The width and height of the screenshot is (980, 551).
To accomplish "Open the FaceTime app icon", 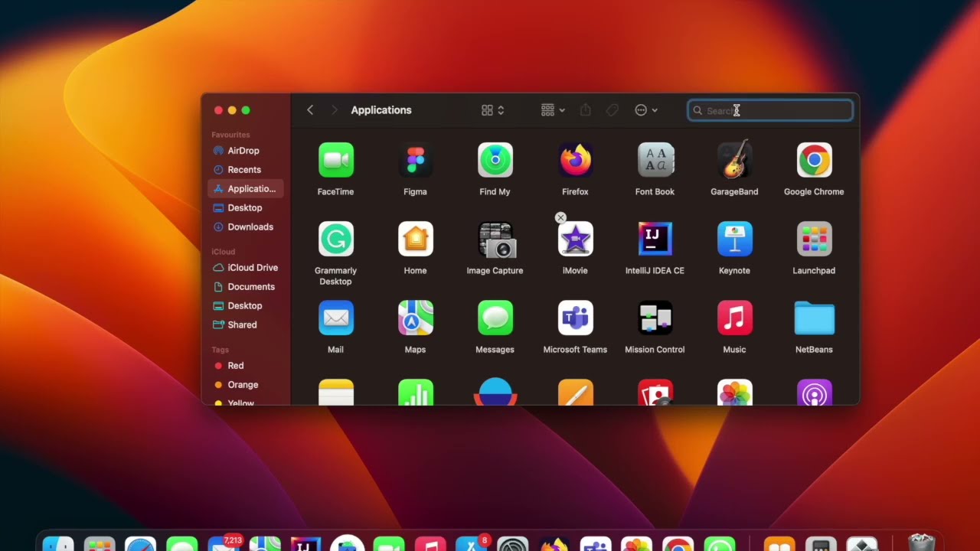I will [x=335, y=160].
